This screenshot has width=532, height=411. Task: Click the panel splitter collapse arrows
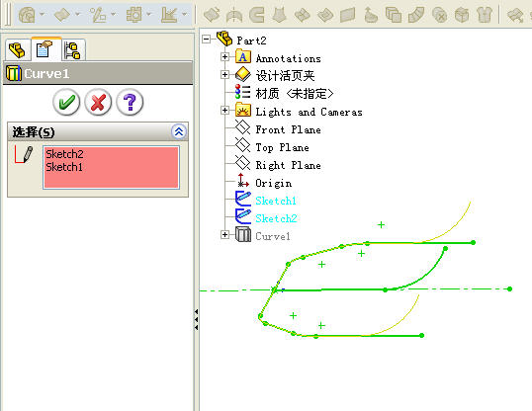point(196,319)
